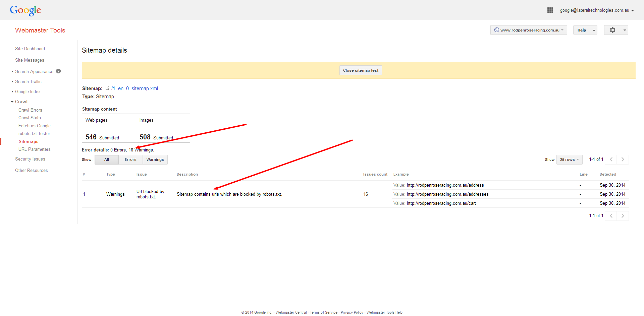The height and width of the screenshot is (316, 644).
Task: Open the sitemap external link icon
Action: [107, 88]
